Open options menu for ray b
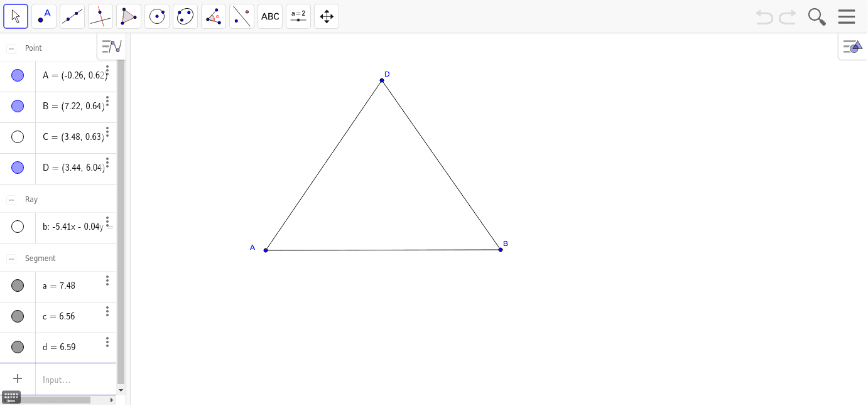Viewport: 868px width, 406px height. (x=107, y=221)
